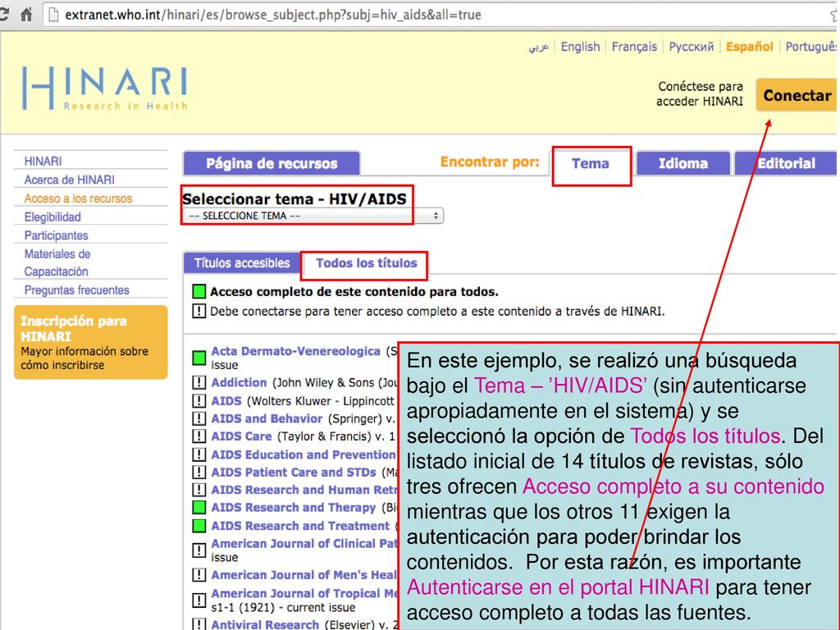Viewport: 840px width, 630px height.
Task: Click exclamation icon beside AIDS Patient Care and STDs
Action: pos(199,472)
